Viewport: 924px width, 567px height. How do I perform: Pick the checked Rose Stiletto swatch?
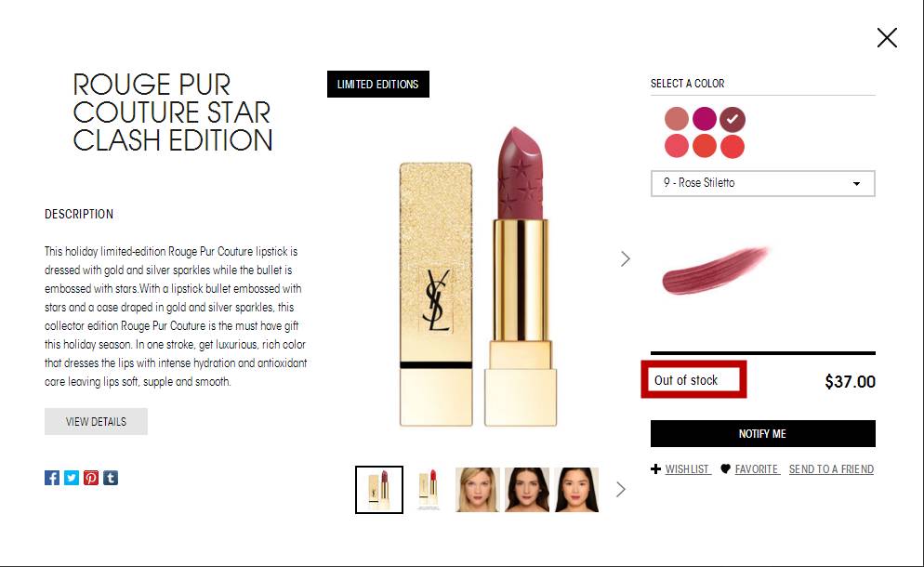point(733,119)
